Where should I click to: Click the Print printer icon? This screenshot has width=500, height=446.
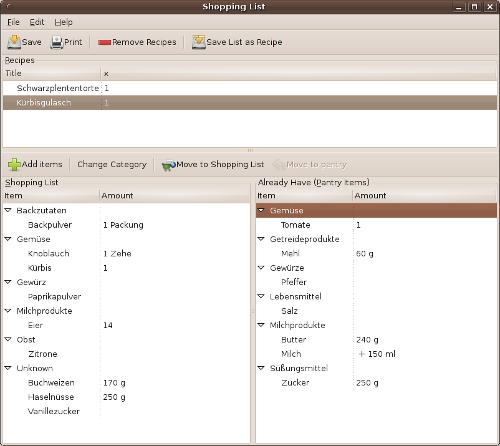coord(57,42)
